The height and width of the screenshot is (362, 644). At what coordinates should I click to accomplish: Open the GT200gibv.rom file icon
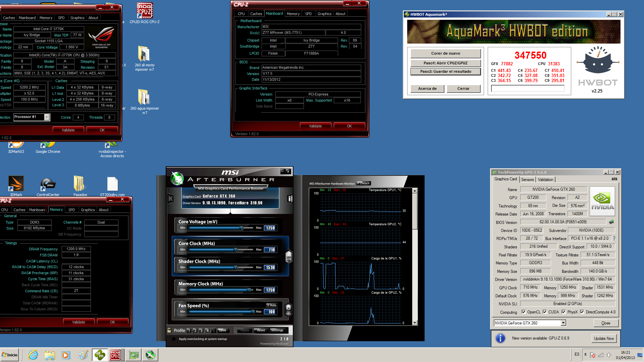(112, 186)
